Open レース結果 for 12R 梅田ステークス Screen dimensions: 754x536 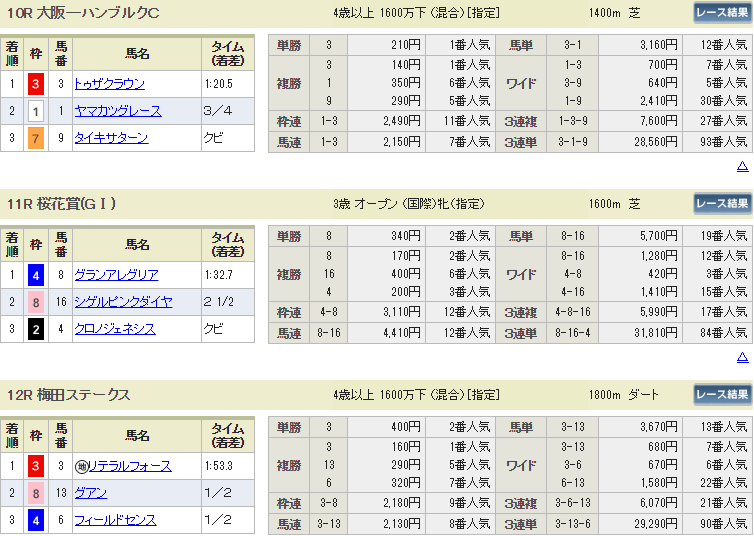click(x=722, y=394)
